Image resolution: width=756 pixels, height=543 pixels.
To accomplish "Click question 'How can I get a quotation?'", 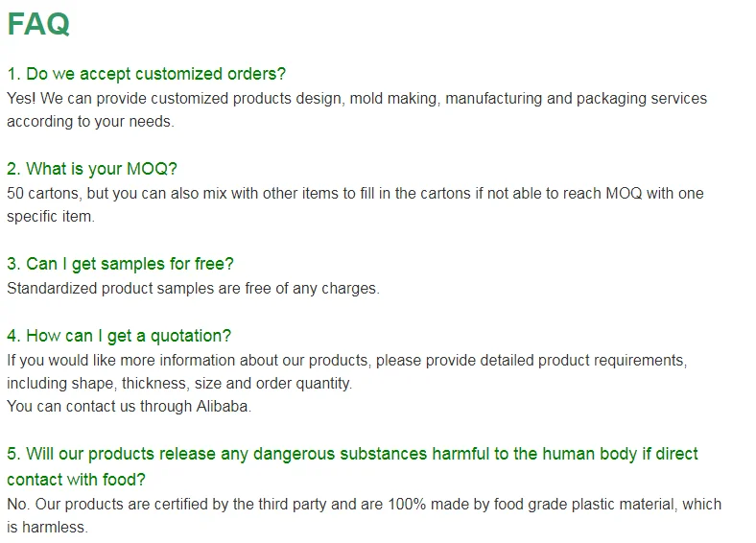I will tap(119, 336).
